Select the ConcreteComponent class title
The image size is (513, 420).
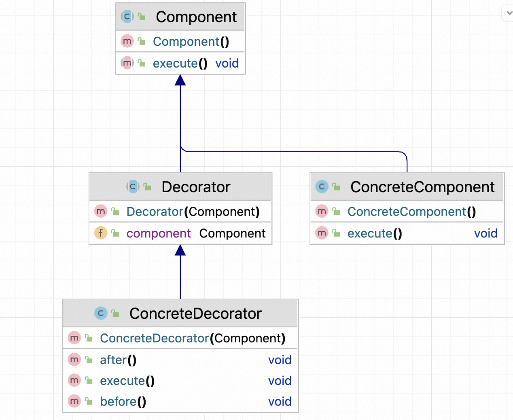click(x=422, y=187)
